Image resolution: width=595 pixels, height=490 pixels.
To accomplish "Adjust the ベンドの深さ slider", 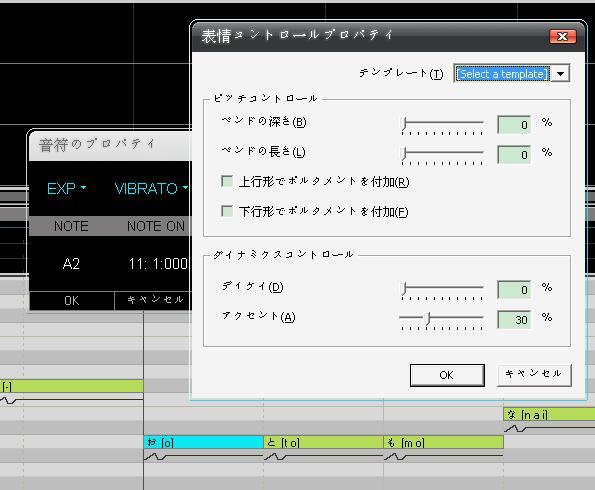I will pyautogui.click(x=442, y=124).
